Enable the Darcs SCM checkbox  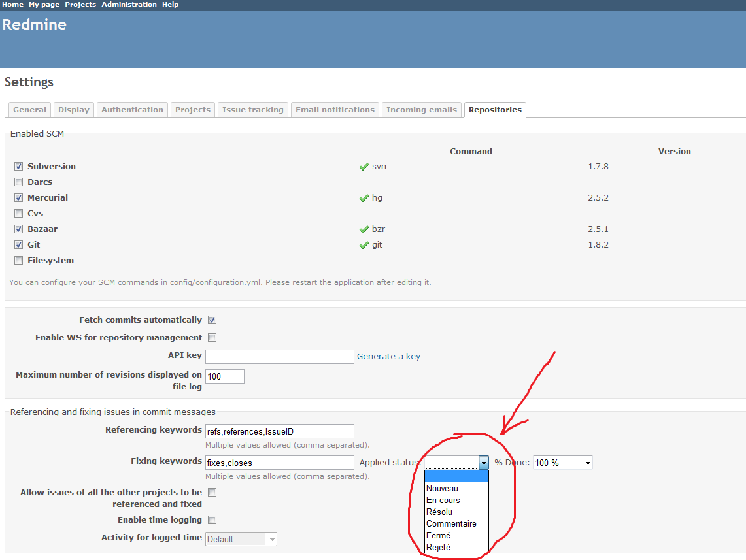coord(18,182)
